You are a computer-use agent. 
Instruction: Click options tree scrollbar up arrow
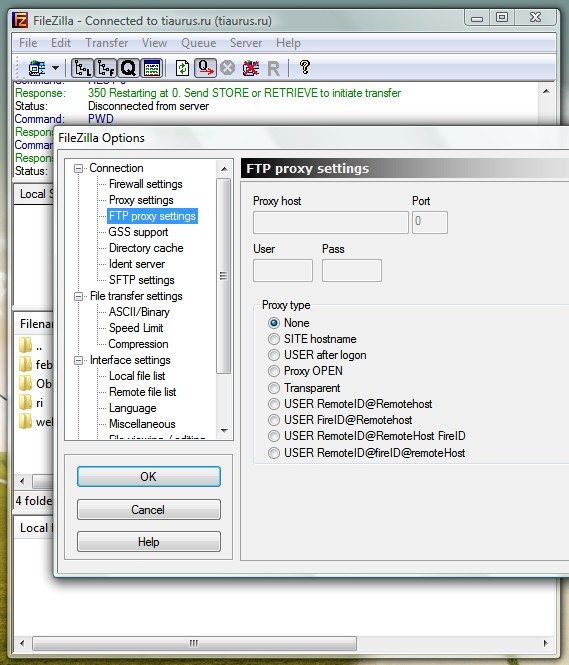coord(224,169)
